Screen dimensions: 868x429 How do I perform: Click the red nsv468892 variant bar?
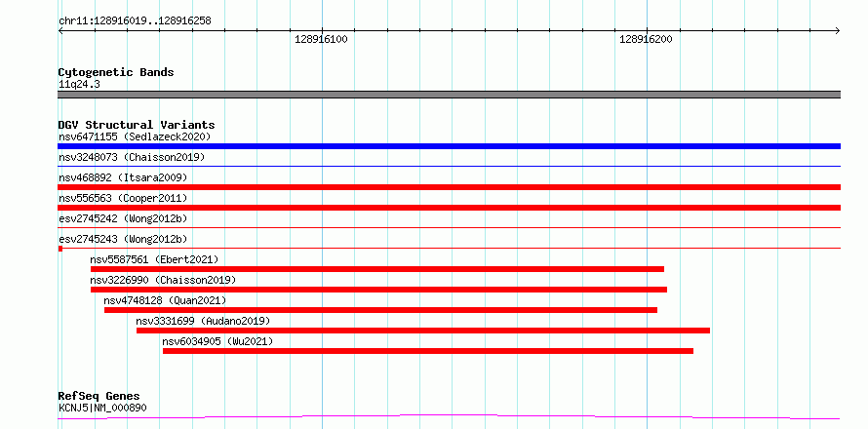point(449,187)
